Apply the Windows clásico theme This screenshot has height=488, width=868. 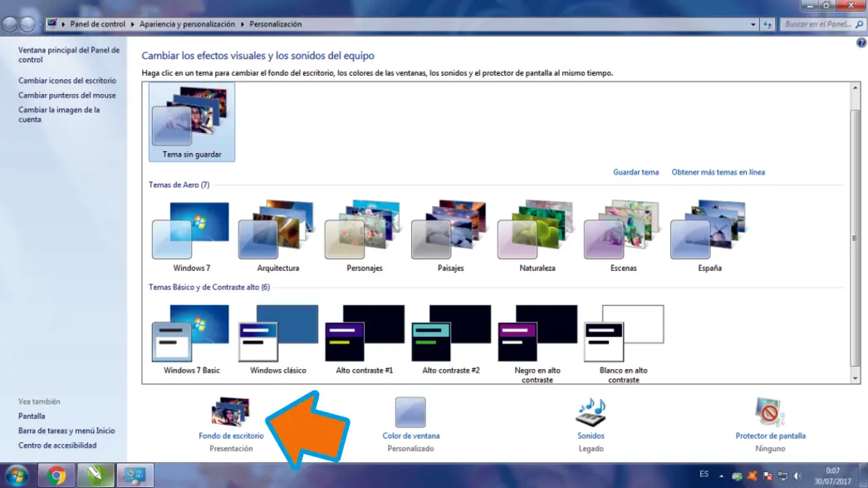coord(278,339)
